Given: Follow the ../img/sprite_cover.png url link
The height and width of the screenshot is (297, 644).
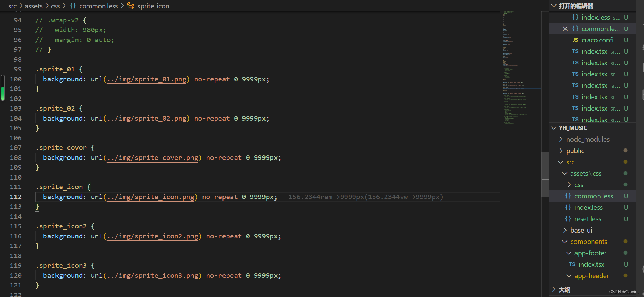Looking at the screenshot, I should click(153, 158).
